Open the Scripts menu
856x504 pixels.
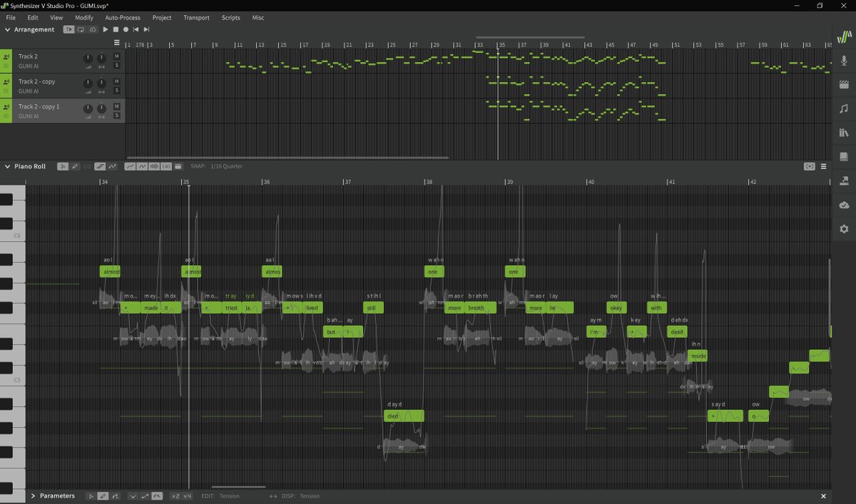pos(231,17)
